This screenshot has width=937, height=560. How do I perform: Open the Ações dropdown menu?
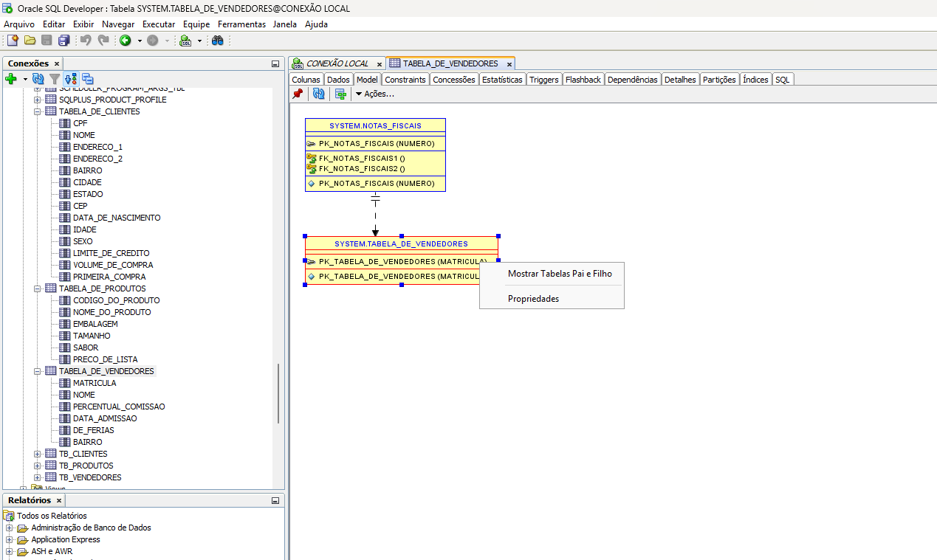pyautogui.click(x=375, y=94)
